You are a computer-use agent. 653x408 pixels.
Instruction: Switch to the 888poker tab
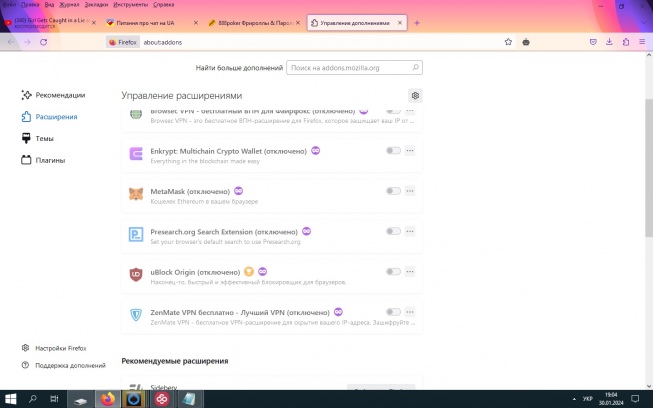click(253, 23)
